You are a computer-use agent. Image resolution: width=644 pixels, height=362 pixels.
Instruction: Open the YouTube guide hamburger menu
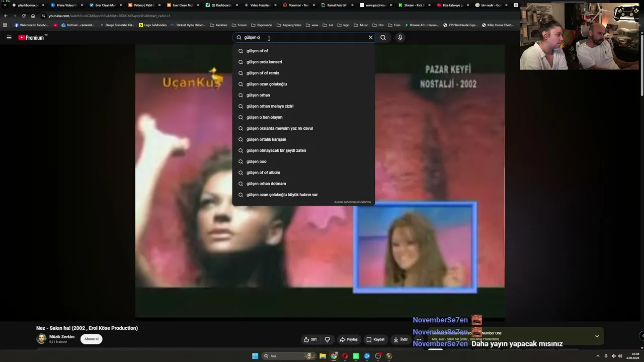(9, 37)
